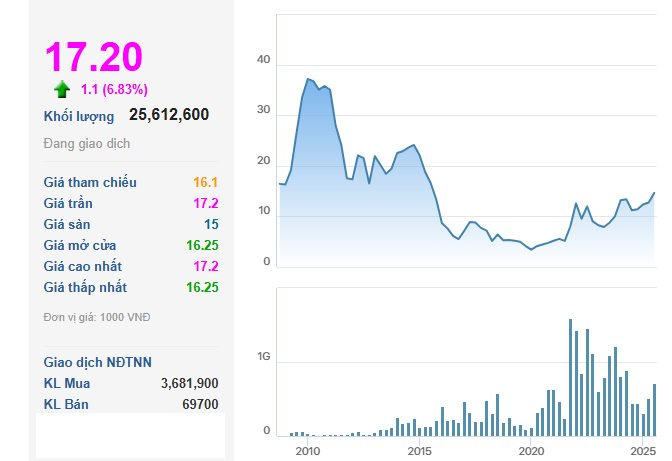
Task: Click the Giá cao nhất value
Action: click(x=204, y=266)
